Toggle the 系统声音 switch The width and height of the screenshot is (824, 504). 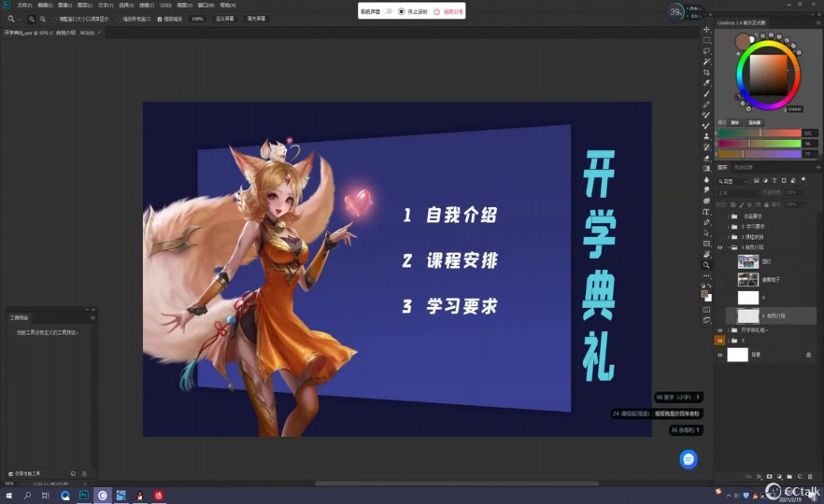388,11
